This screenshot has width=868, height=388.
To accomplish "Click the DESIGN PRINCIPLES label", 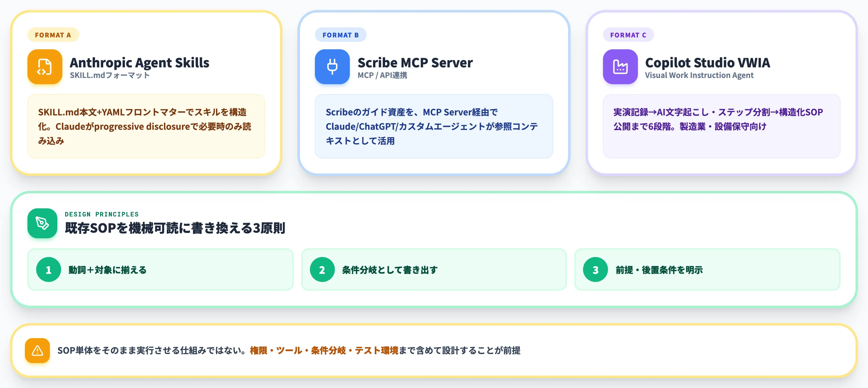I will point(102,214).
